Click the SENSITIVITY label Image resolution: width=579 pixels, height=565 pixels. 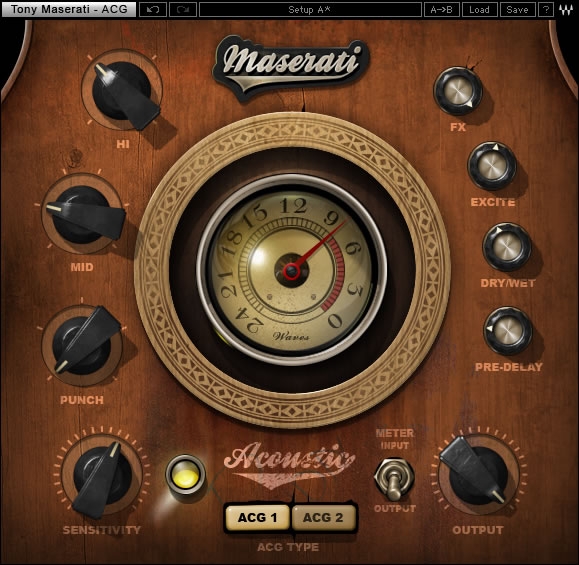102,530
